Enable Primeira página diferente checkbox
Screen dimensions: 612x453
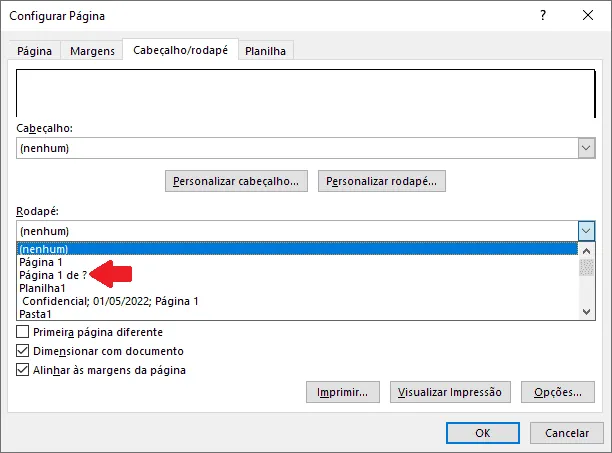[23, 332]
